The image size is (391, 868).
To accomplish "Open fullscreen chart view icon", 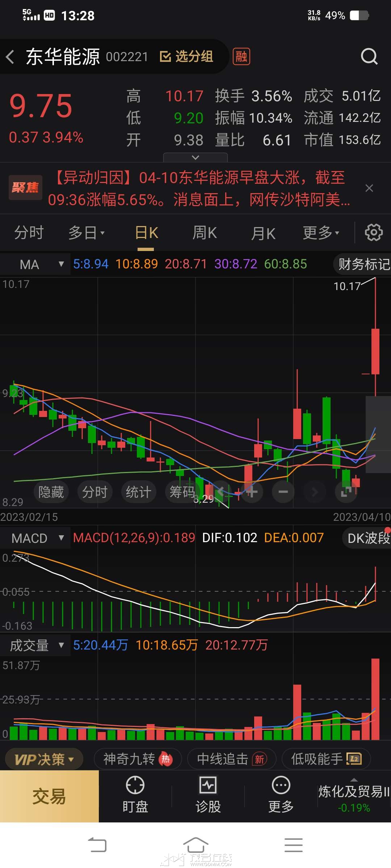I will tap(346, 492).
